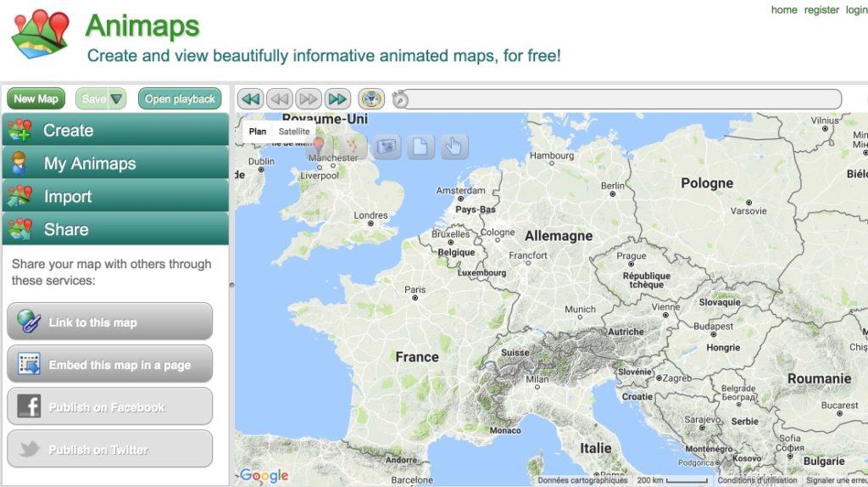868x487 pixels.
Task: Click the Londres label on the map
Action: pyautogui.click(x=371, y=215)
